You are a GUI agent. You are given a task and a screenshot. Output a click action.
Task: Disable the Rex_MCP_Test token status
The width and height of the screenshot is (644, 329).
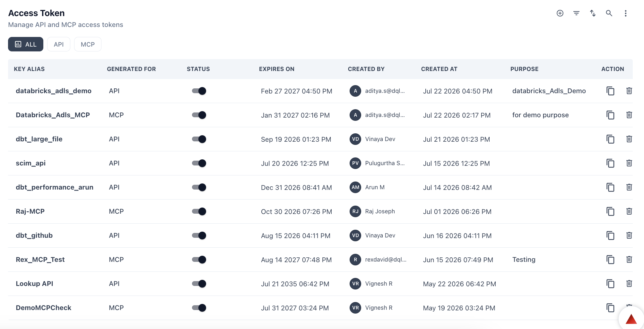click(x=199, y=260)
